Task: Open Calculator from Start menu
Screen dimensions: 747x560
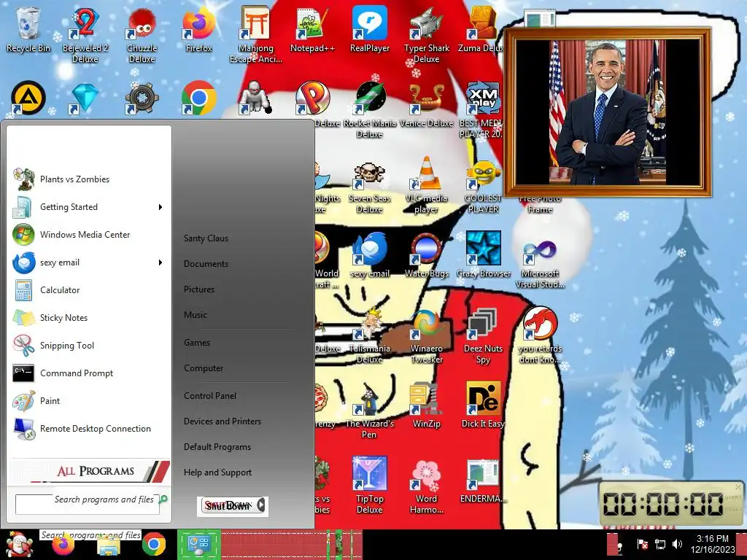Action: tap(88, 290)
